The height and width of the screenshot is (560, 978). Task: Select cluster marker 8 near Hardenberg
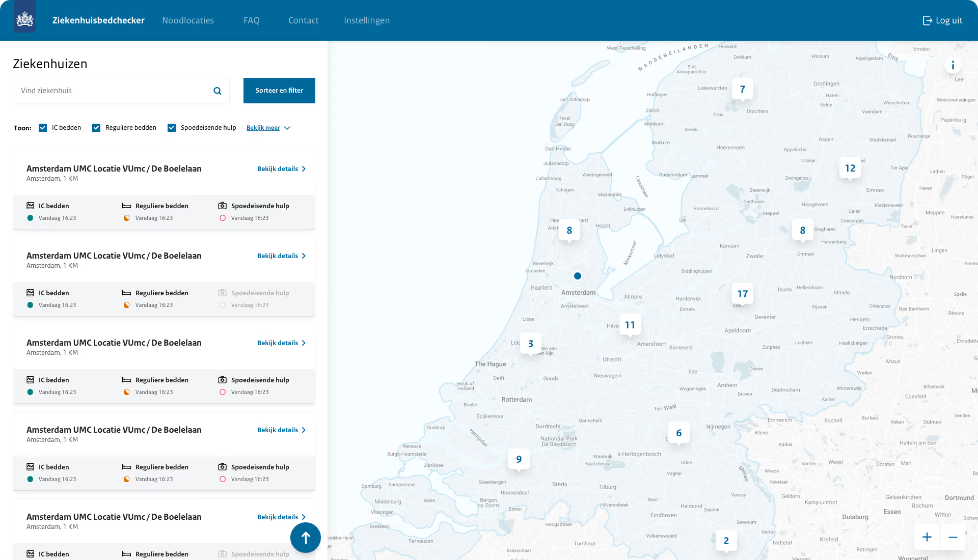(x=803, y=230)
